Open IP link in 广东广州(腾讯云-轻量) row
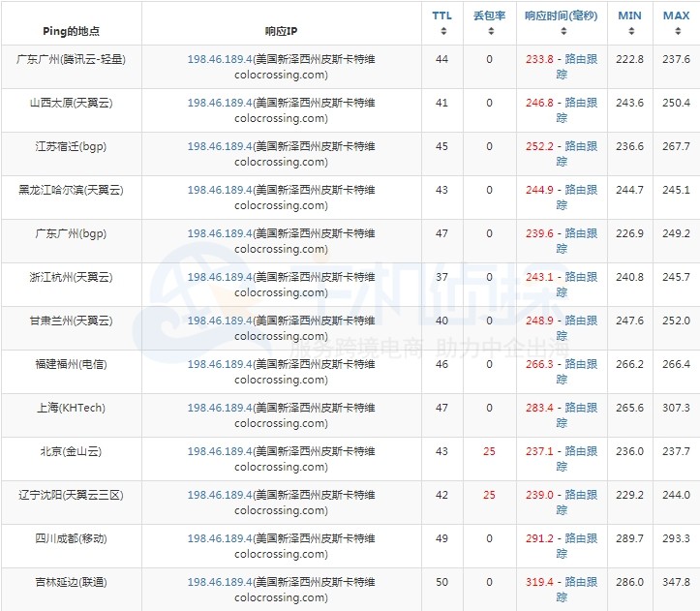 pos(220,59)
